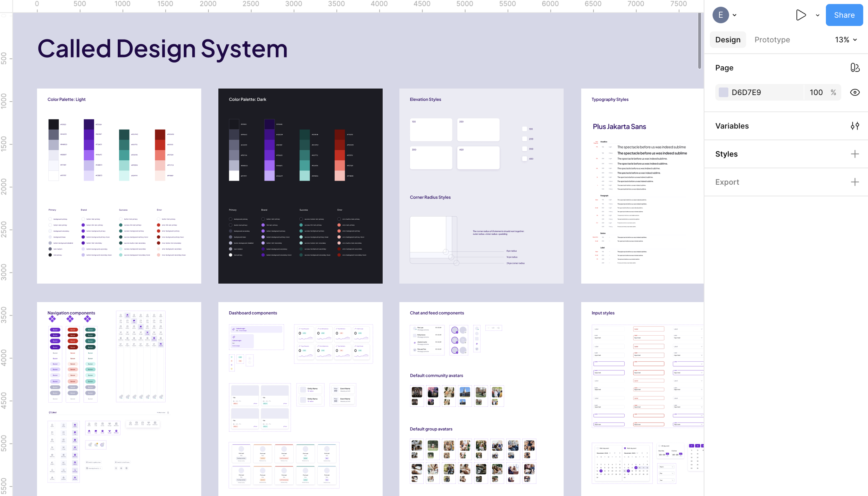Select the Design tab

point(727,40)
